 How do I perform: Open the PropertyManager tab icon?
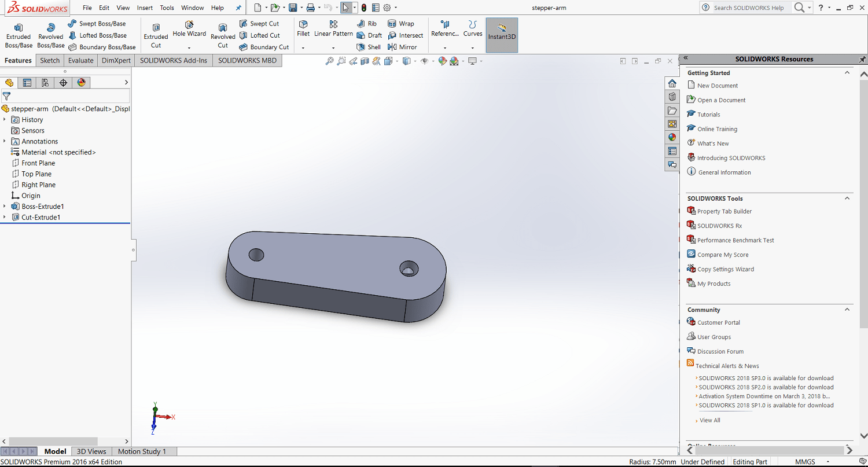pos(27,83)
